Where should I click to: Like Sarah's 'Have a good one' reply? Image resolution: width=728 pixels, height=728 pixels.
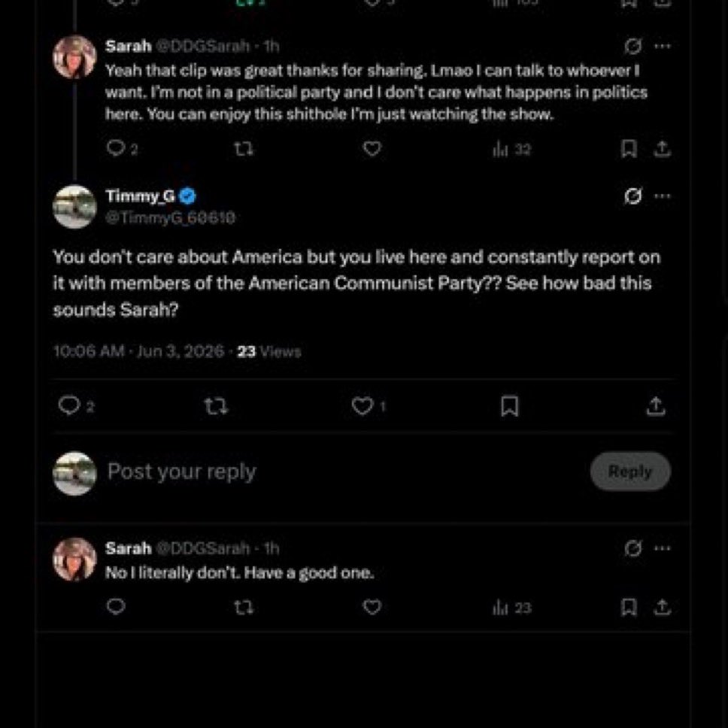point(372,607)
